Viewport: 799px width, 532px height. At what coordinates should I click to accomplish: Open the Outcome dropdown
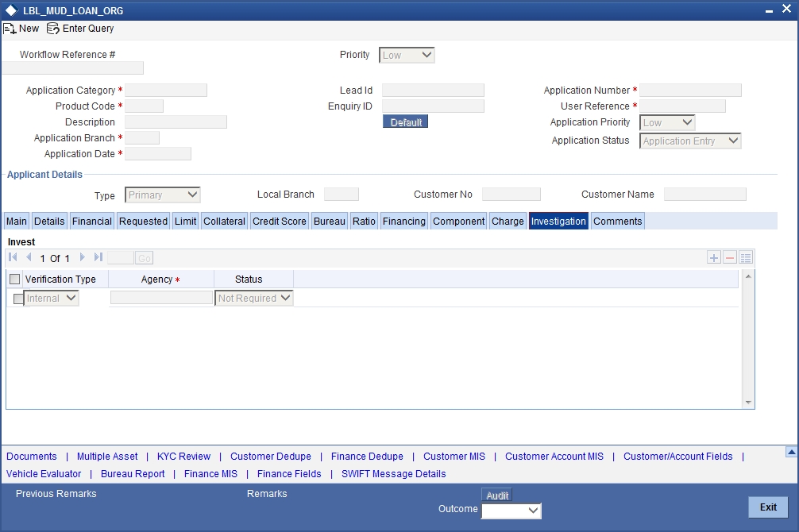[511, 510]
